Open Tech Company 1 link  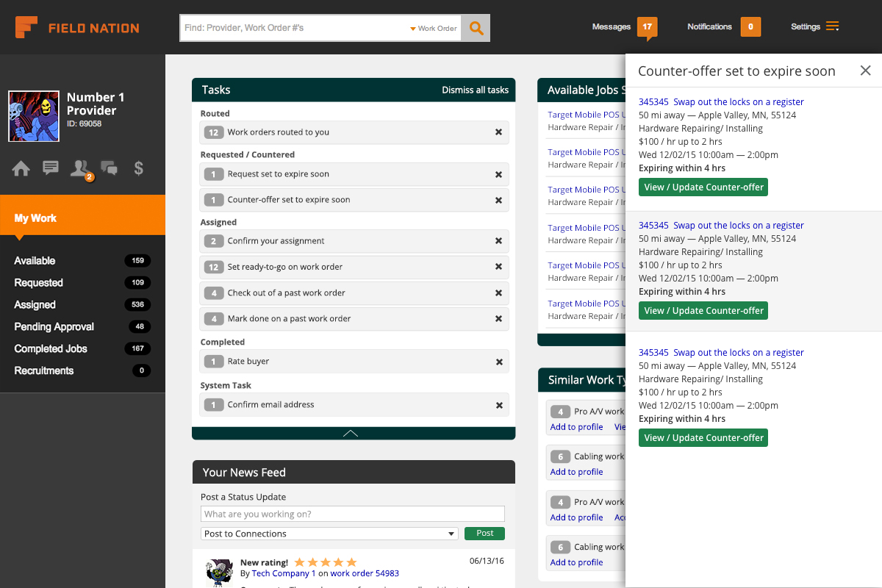(284, 573)
